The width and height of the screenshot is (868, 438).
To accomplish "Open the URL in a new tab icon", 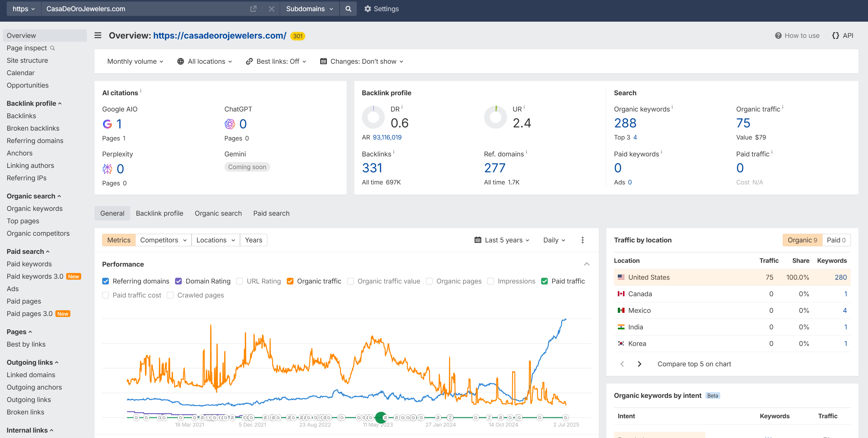I will pos(253,9).
